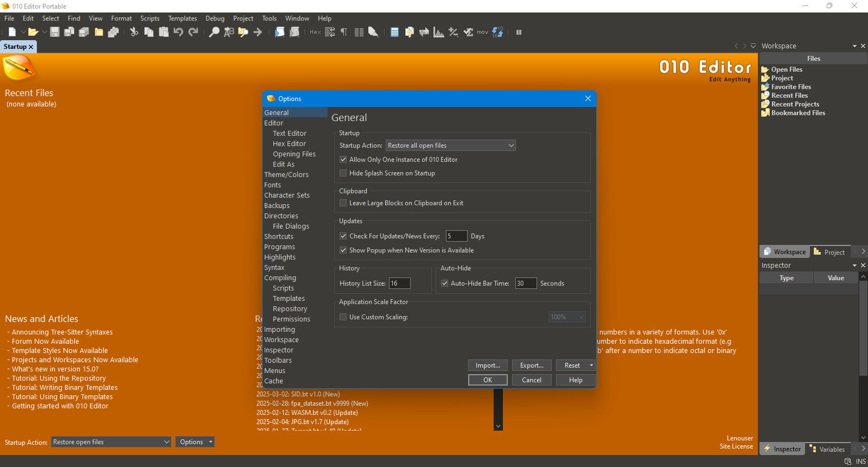Click the Find magnifier icon

coord(214,32)
